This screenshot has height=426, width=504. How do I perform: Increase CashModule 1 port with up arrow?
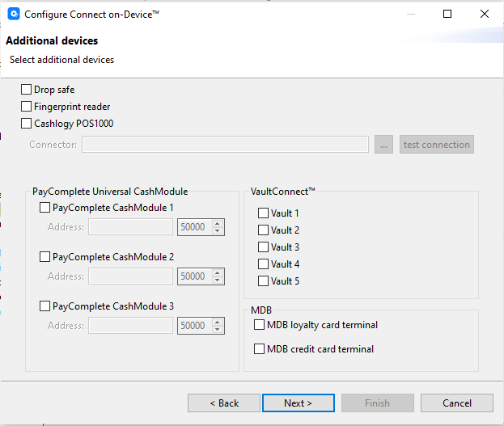(x=218, y=223)
